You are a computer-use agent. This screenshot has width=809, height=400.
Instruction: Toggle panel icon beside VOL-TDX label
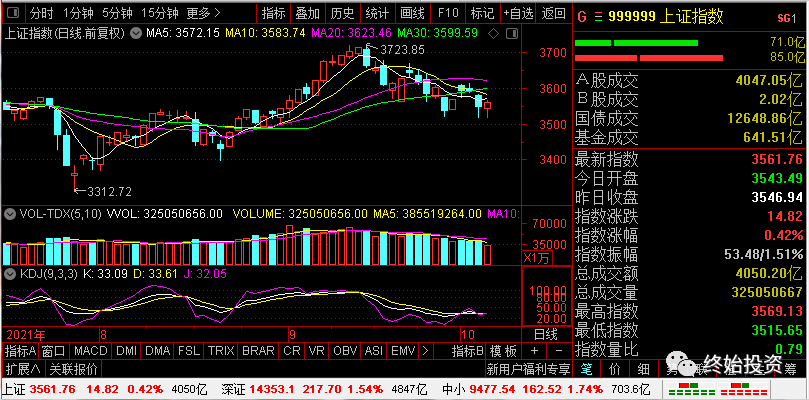(9, 214)
